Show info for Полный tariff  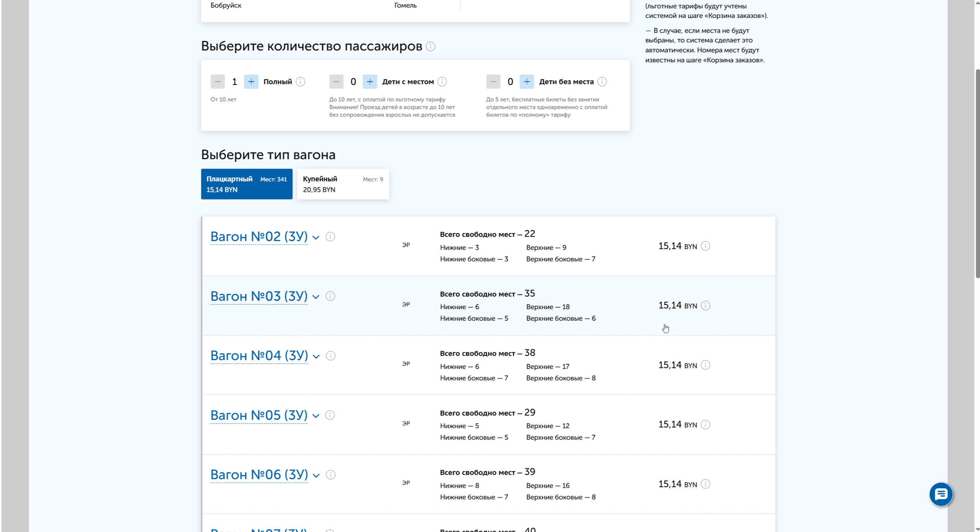(301, 82)
